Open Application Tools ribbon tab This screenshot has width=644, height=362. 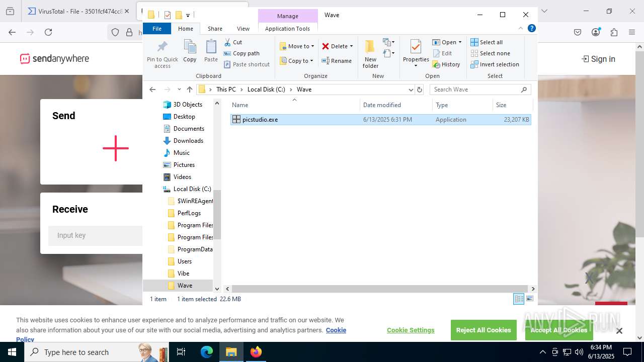click(287, 29)
